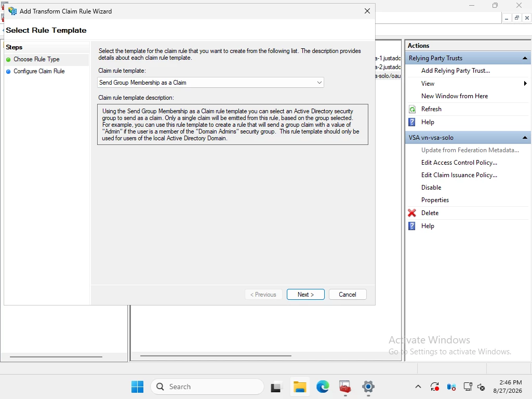Click the Help icon under Relying Party Trusts

[412, 122]
